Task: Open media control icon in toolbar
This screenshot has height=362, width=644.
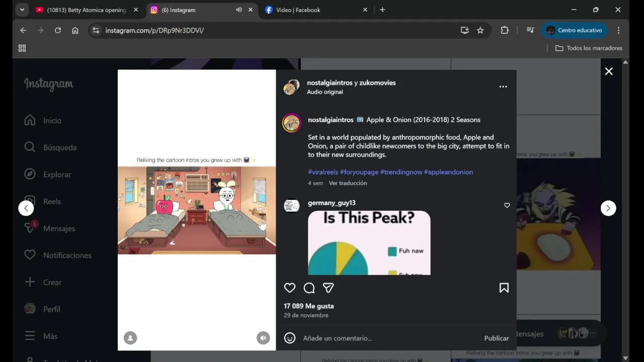Action: [x=530, y=30]
